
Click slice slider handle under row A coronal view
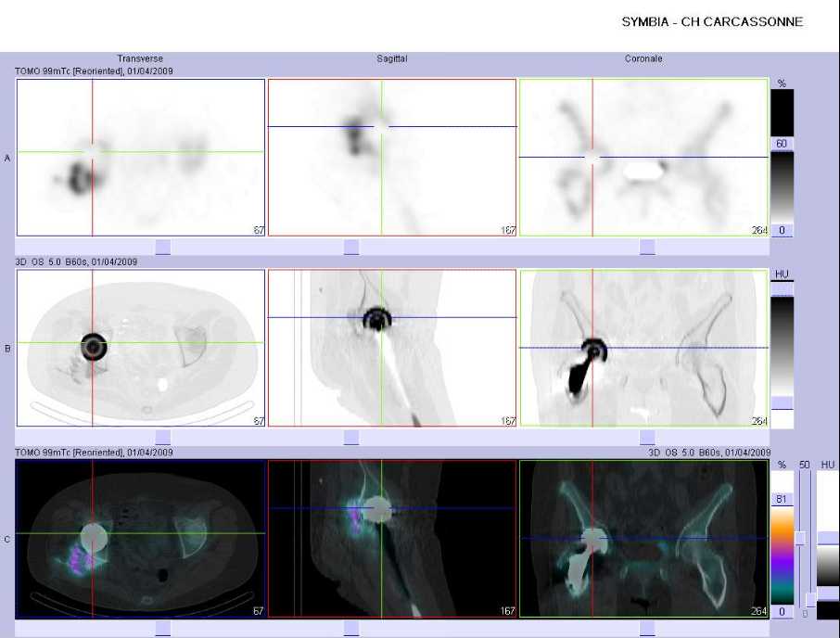pos(647,247)
